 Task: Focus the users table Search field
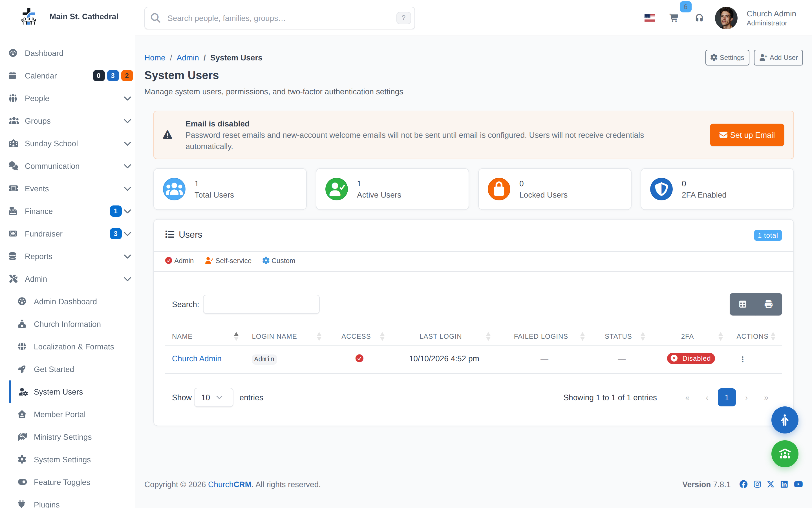coord(261,305)
